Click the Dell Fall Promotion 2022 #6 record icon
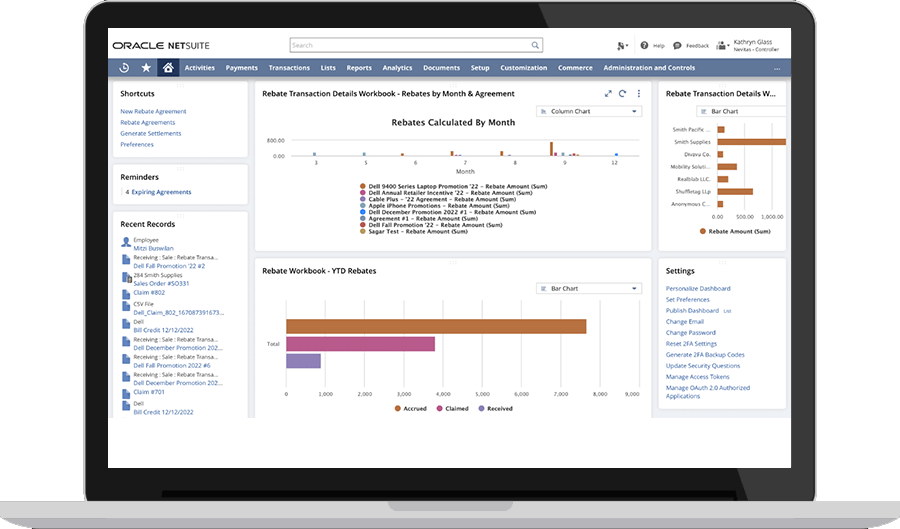Screen dimensions: 900x529 [x=126, y=359]
